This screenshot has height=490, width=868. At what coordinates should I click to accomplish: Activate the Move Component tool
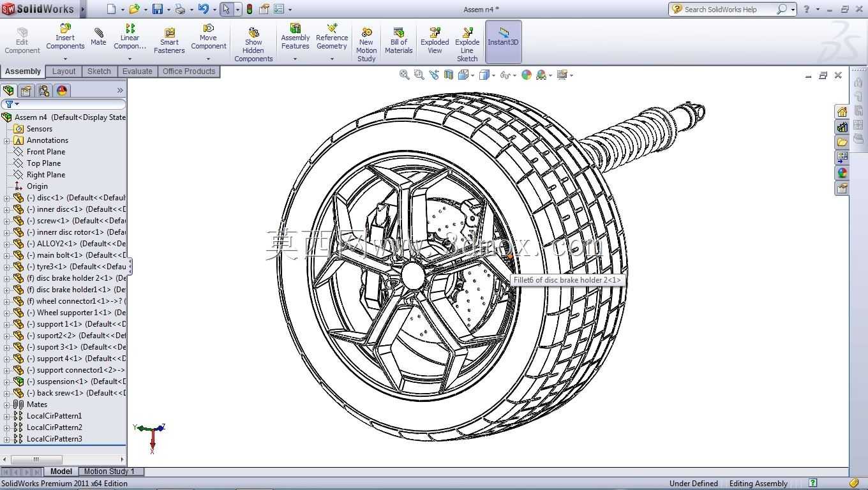(209, 36)
